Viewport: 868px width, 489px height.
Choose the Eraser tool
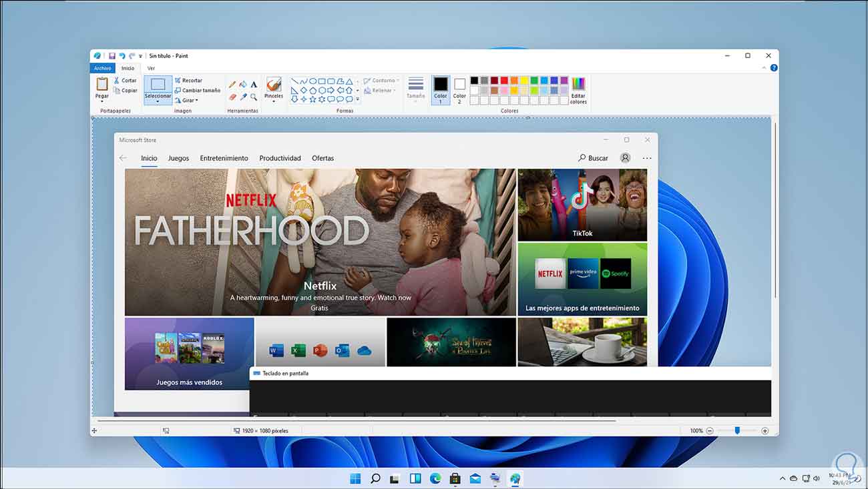[x=232, y=97]
